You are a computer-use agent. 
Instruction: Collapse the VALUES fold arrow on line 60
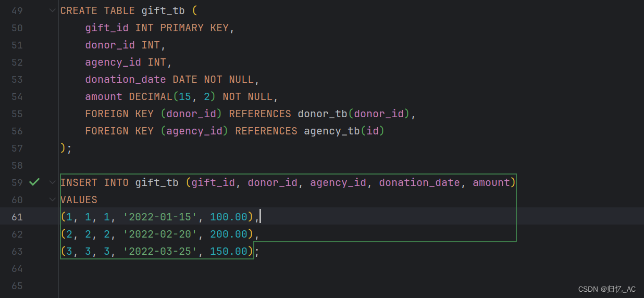point(52,200)
